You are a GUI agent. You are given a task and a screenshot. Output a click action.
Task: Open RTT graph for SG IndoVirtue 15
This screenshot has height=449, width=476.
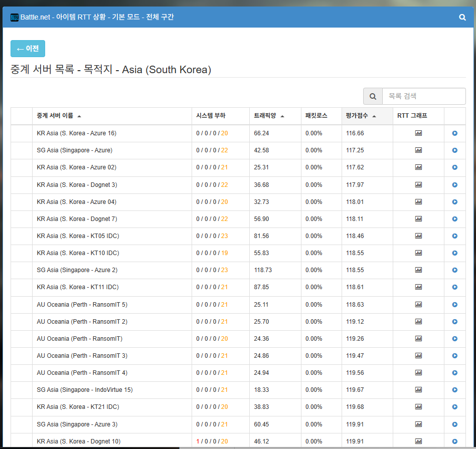tap(418, 390)
